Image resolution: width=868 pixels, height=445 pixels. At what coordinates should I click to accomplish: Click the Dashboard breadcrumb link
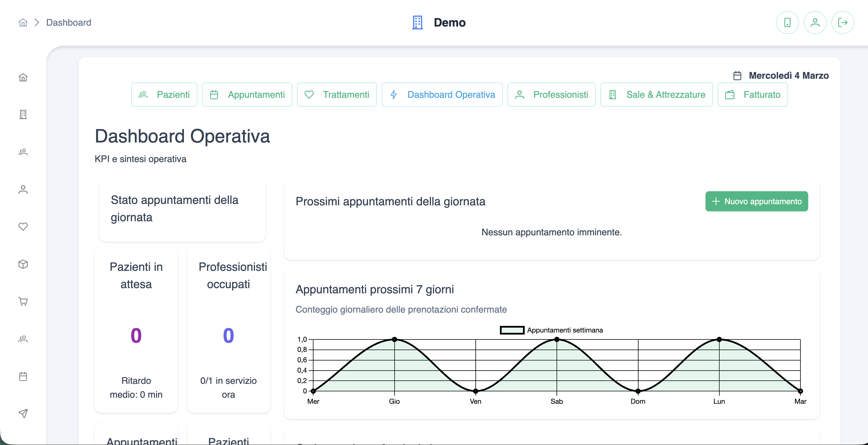point(69,22)
